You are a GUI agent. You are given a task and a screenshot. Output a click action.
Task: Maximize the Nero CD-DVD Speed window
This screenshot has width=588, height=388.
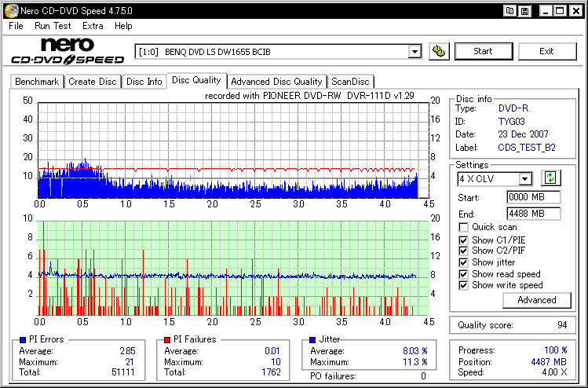point(560,11)
